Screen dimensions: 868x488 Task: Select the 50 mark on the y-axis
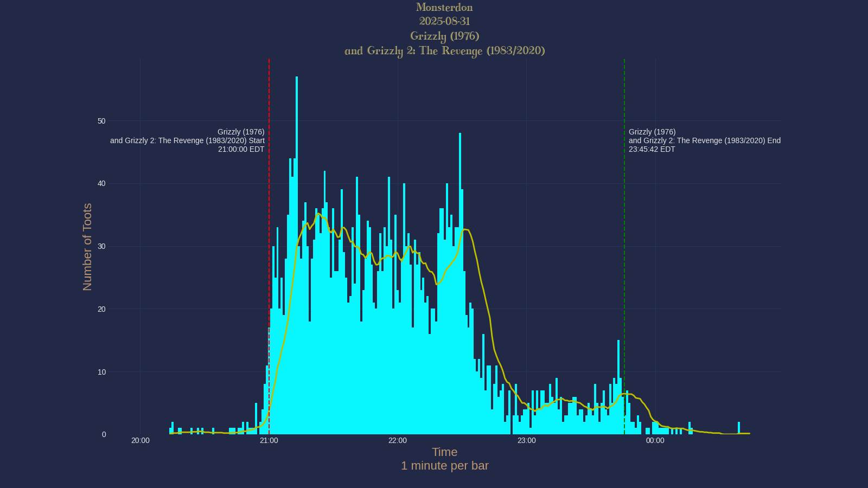click(101, 121)
